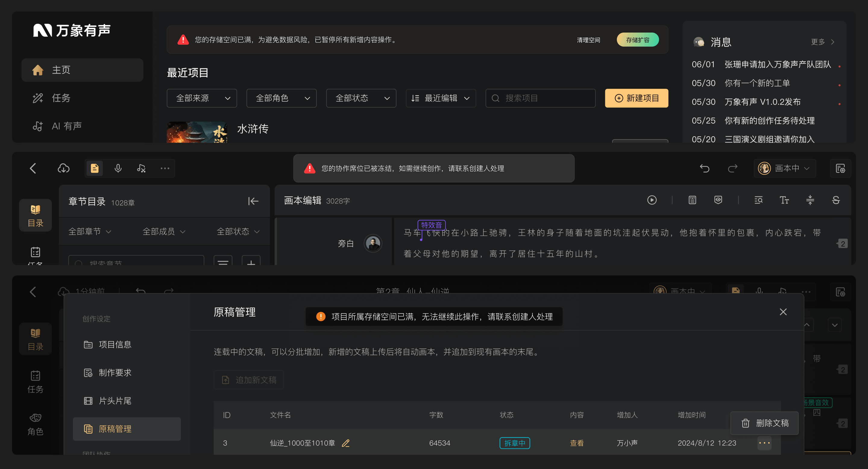868x469 pixels.
Task: Open the three-dot menu on the manuscript row
Action: click(x=764, y=443)
